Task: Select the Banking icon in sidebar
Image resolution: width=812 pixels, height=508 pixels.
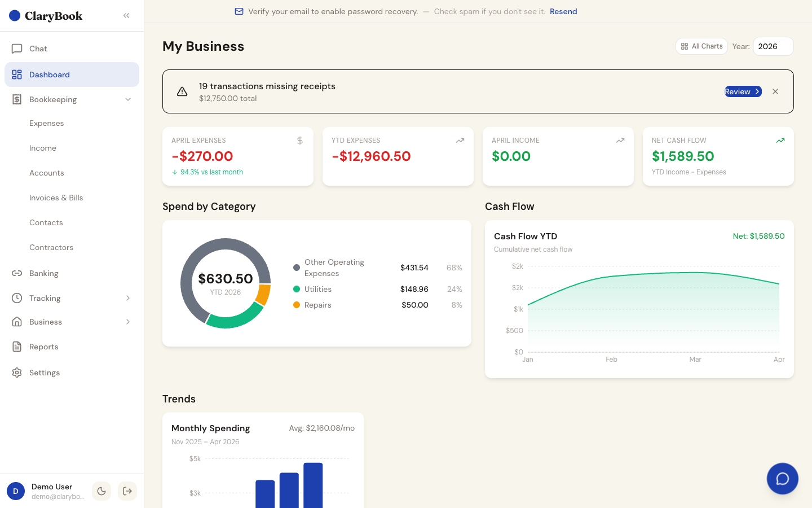Action: tap(17, 273)
